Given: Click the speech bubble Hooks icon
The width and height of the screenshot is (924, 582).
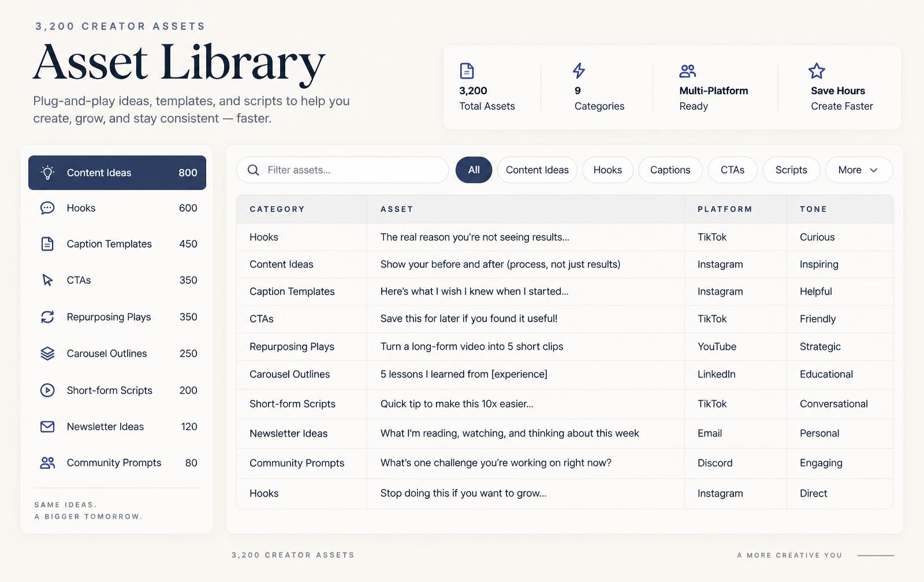Looking at the screenshot, I should pos(47,208).
